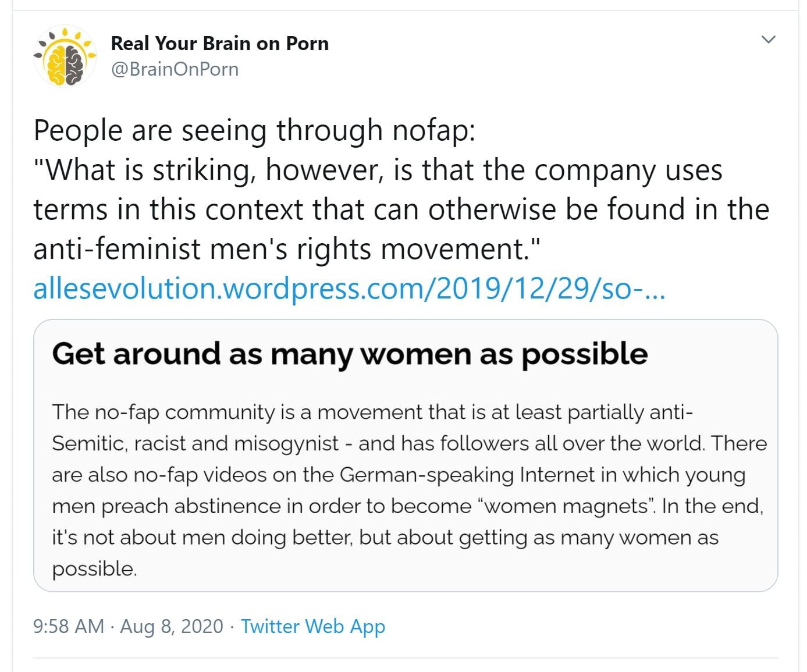The height and width of the screenshot is (672, 807).
Task: Follow the allesevolution.wordpress.com link
Action: (349, 289)
